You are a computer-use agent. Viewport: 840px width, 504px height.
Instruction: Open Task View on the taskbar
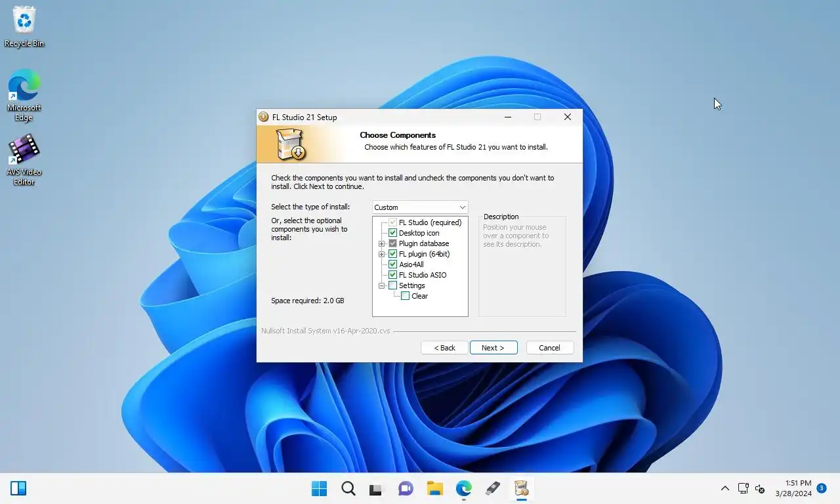(x=376, y=488)
